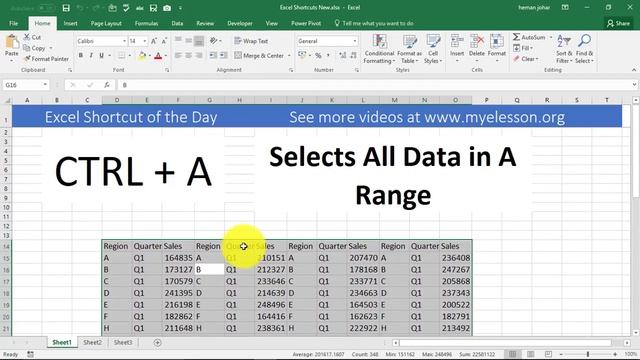The width and height of the screenshot is (640, 360).
Task: Click the Delete cells icon
Action: (476, 42)
